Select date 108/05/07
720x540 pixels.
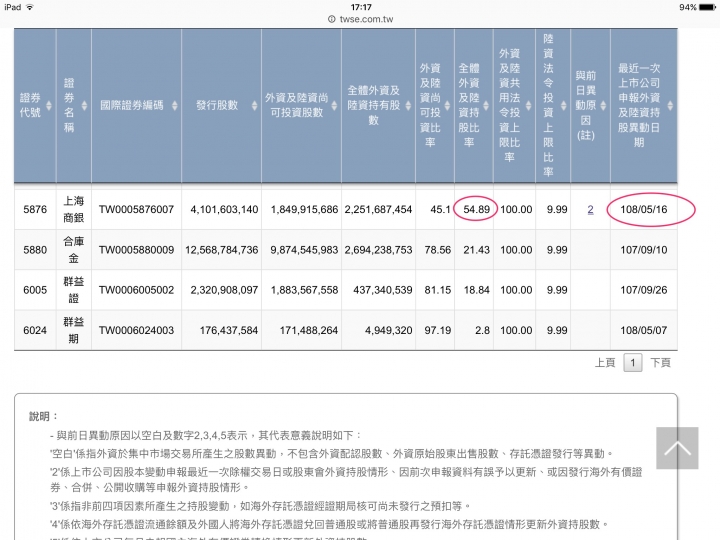[x=644, y=330]
